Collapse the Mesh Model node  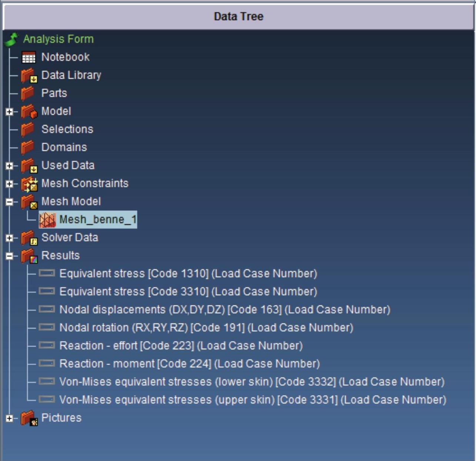[x=9, y=202]
